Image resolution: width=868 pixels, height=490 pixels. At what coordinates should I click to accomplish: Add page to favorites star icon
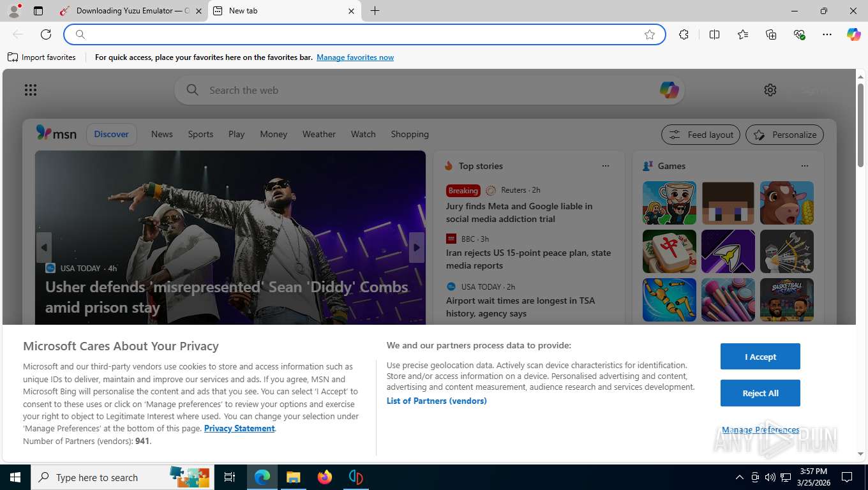650,34
